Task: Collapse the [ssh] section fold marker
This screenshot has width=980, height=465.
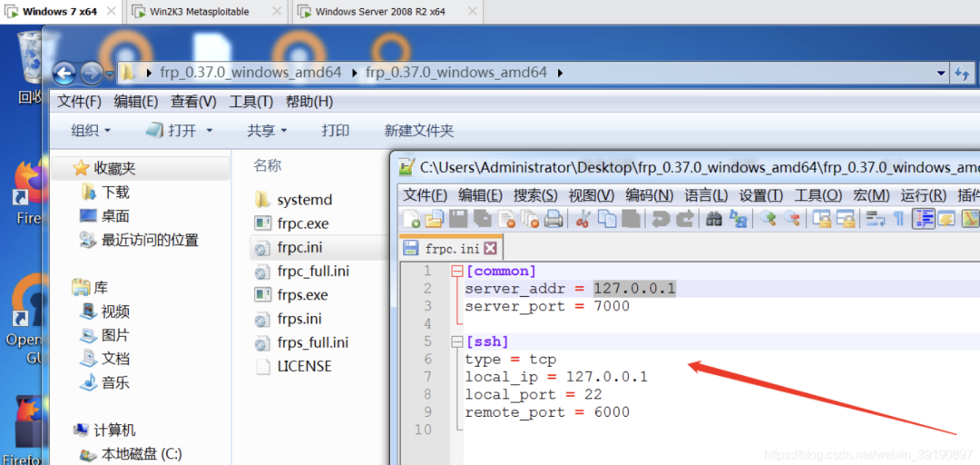Action: coord(456,341)
